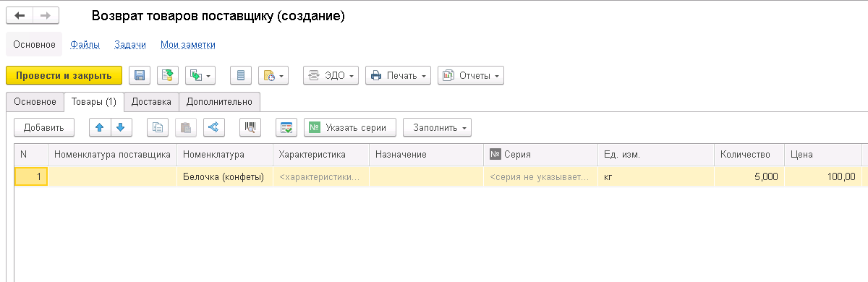Image resolution: width=868 pixels, height=282 pixels.
Task: Select the Товары (1) tab
Action: 94,101
